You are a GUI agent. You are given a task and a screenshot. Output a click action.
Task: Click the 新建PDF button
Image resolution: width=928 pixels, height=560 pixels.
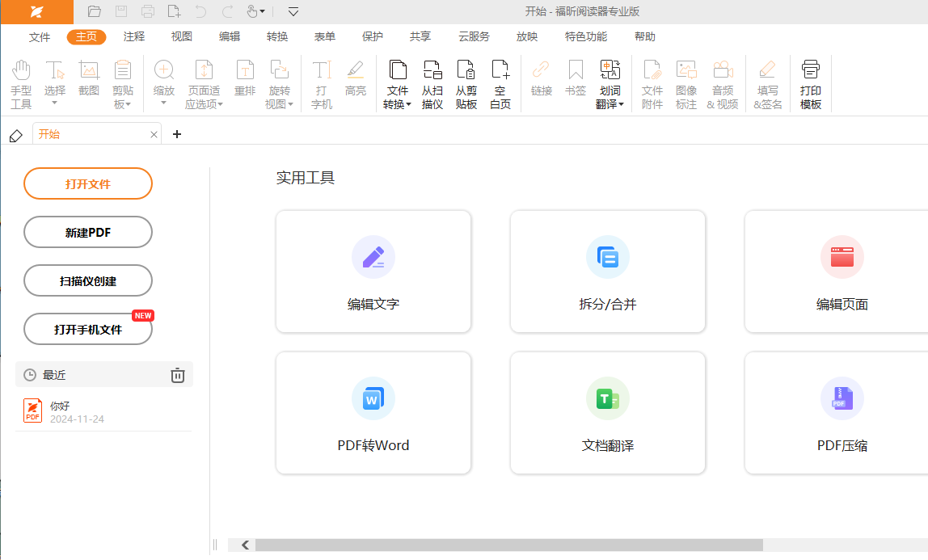tap(88, 232)
